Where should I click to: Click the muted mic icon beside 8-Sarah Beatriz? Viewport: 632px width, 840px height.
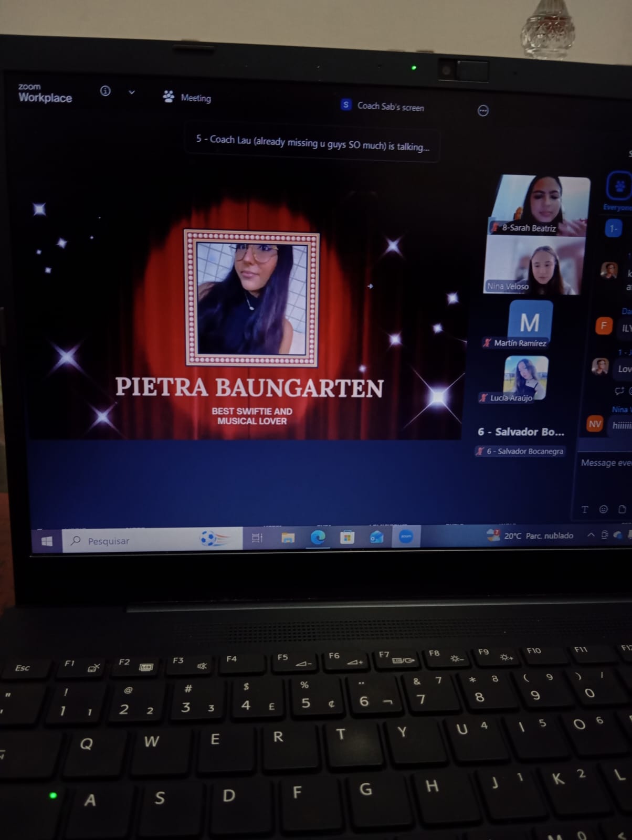(494, 227)
